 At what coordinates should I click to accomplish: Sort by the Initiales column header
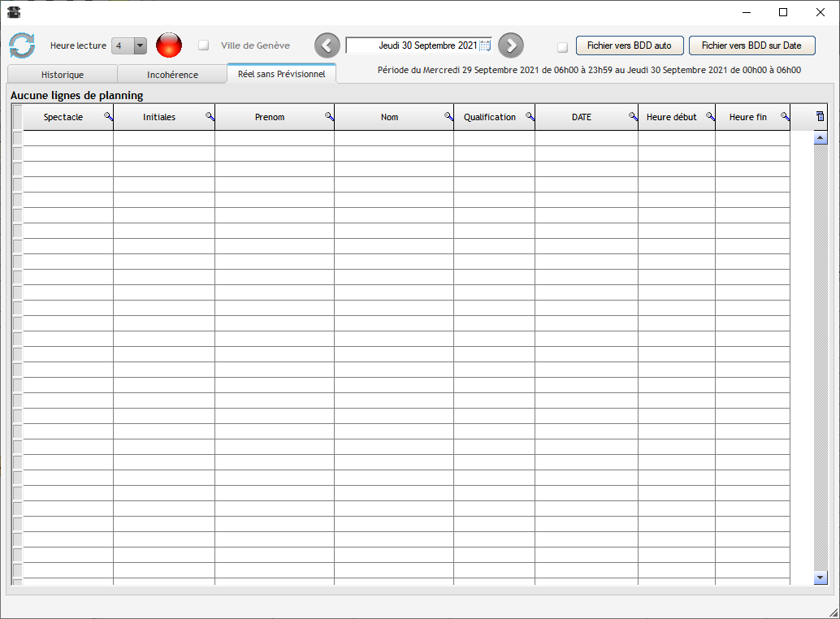click(159, 117)
